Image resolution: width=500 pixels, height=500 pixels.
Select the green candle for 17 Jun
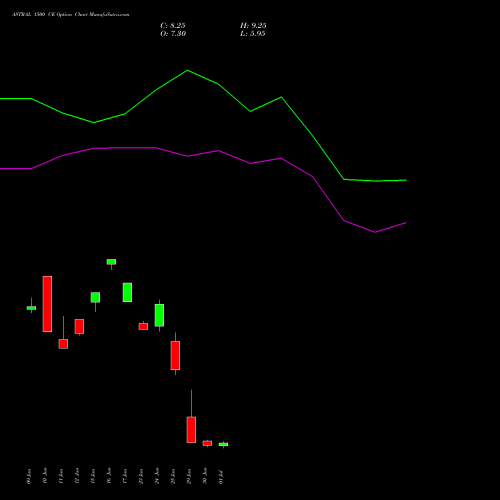tap(127, 292)
